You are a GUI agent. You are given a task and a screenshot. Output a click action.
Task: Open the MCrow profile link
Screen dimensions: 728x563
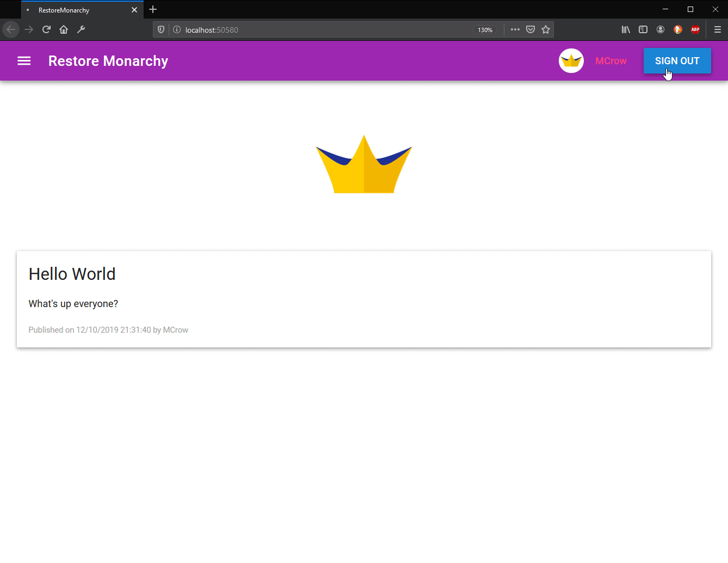pos(611,61)
